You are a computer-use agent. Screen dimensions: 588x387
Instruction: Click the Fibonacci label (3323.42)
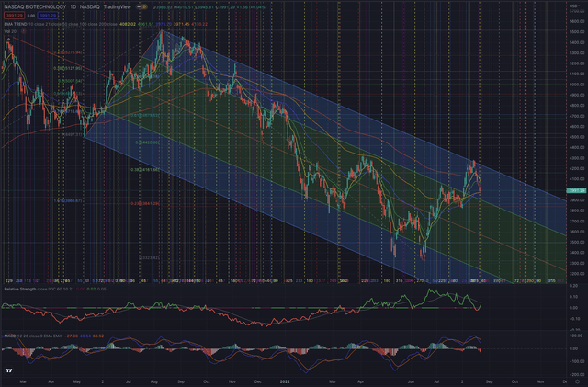[149, 258]
